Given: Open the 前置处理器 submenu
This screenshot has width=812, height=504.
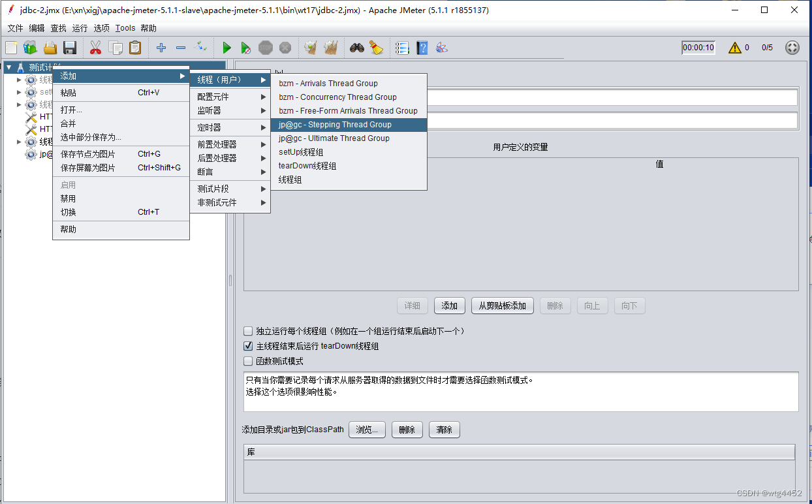Looking at the screenshot, I should (230, 144).
